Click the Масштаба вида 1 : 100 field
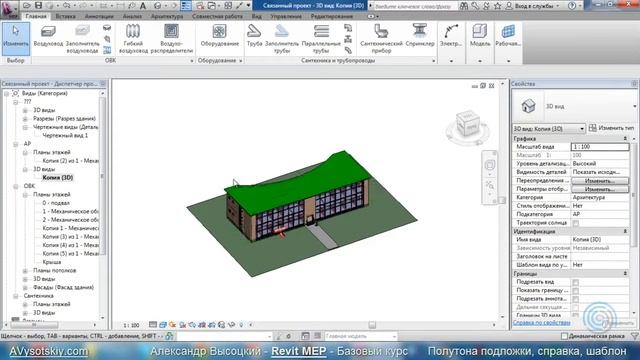This screenshot has height=360, width=640. [x=600, y=147]
